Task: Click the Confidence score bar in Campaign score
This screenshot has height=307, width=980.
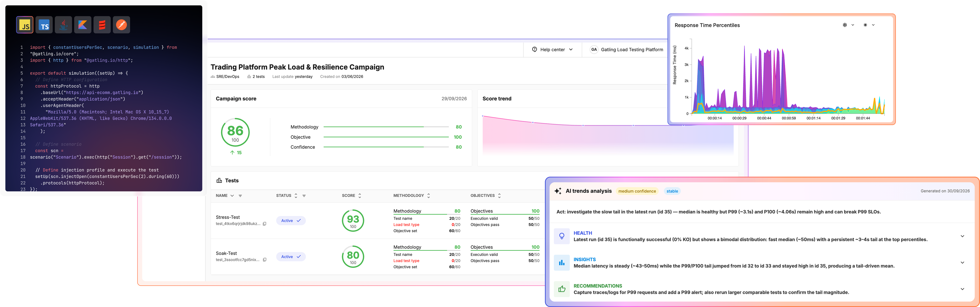Action: point(386,147)
